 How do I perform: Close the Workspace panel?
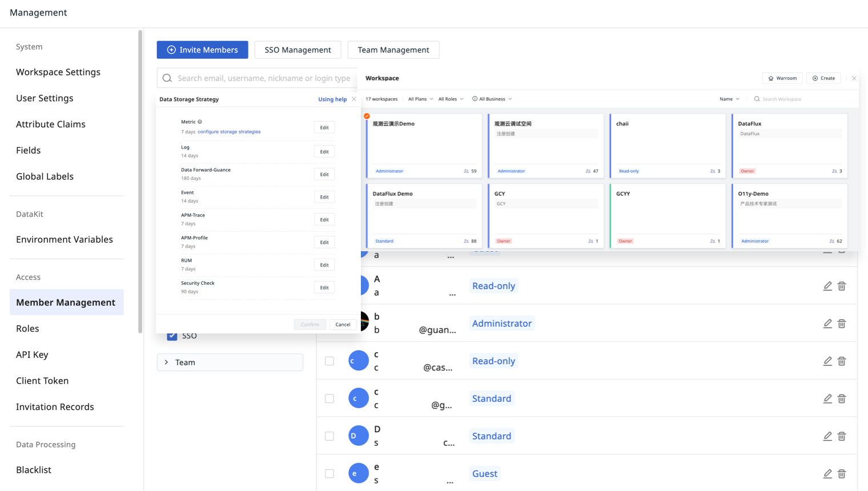coord(854,78)
